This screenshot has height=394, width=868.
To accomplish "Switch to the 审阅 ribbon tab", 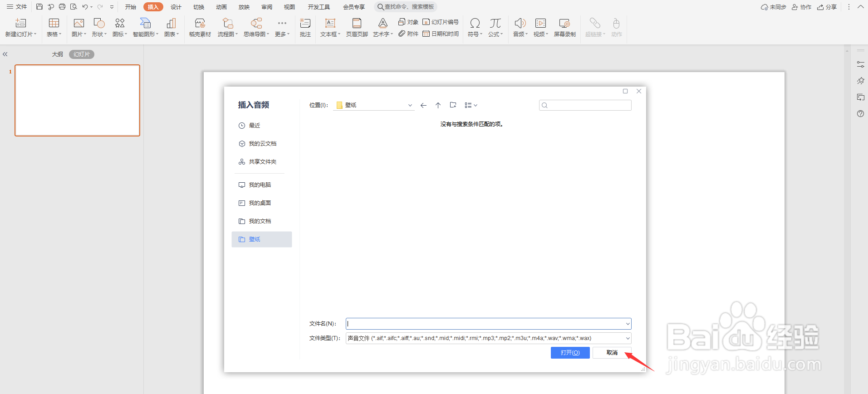I will (267, 7).
